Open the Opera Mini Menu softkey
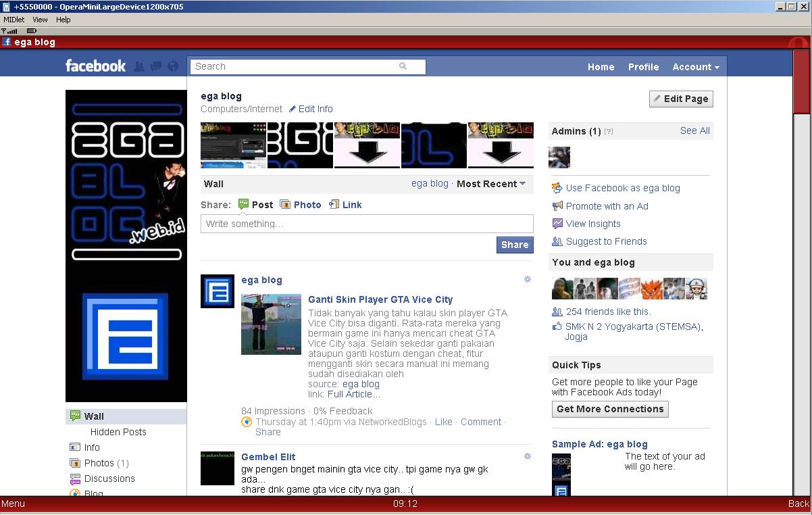The height and width of the screenshot is (515, 812). tap(13, 504)
